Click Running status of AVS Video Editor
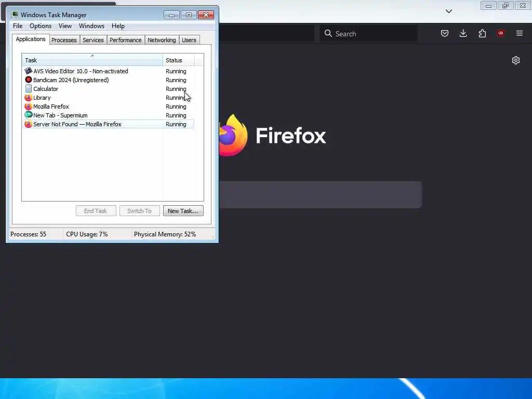 pyautogui.click(x=176, y=71)
